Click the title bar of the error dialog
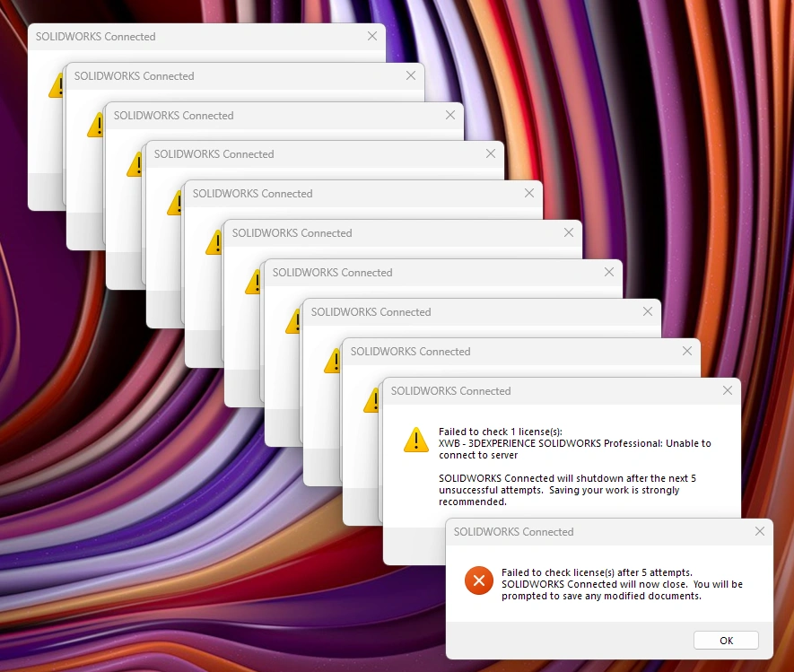This screenshot has width=794, height=672. 609,532
